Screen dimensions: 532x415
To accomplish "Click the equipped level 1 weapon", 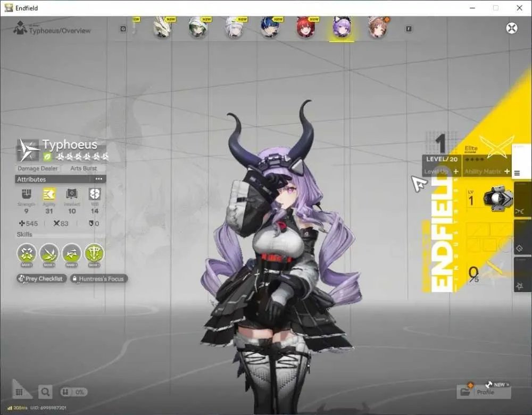I will point(498,198).
